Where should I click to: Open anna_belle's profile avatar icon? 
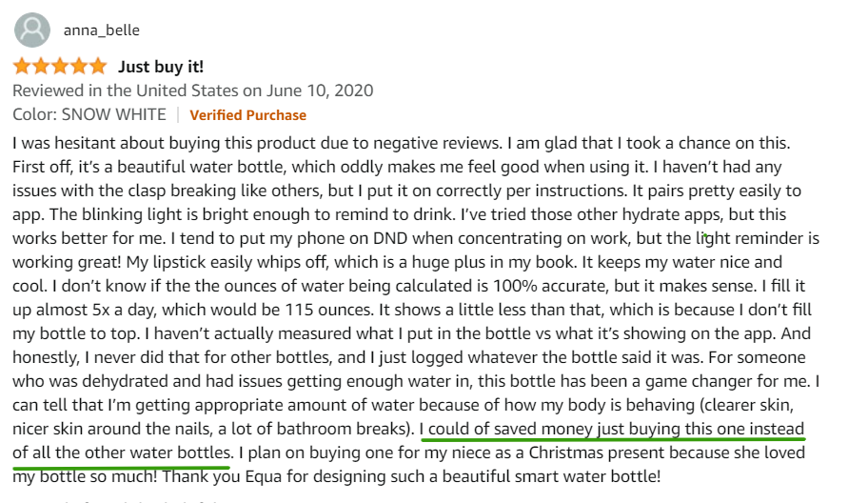32,30
